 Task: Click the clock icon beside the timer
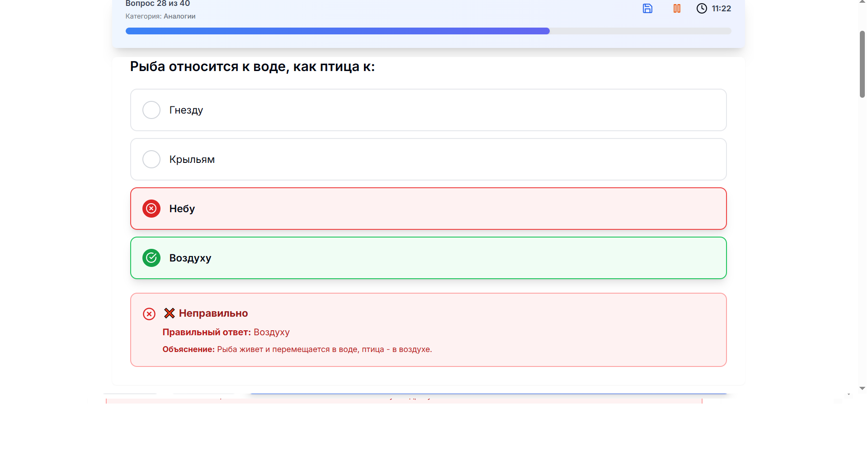point(702,9)
